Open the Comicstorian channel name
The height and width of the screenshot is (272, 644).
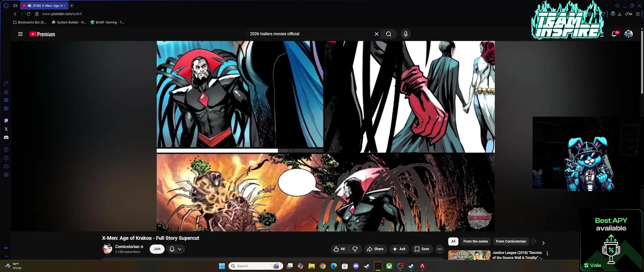[x=127, y=247]
